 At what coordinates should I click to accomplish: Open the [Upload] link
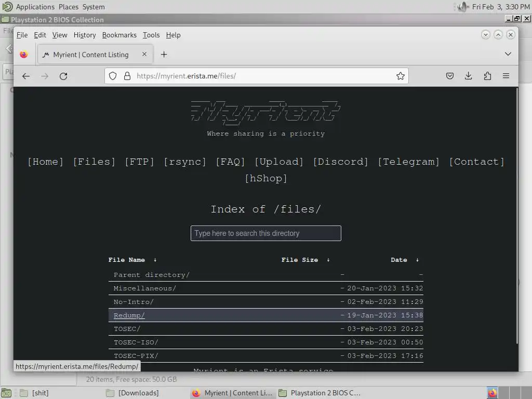coord(279,162)
